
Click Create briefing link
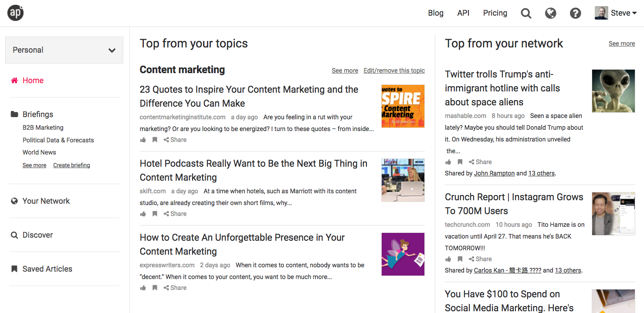click(x=71, y=165)
